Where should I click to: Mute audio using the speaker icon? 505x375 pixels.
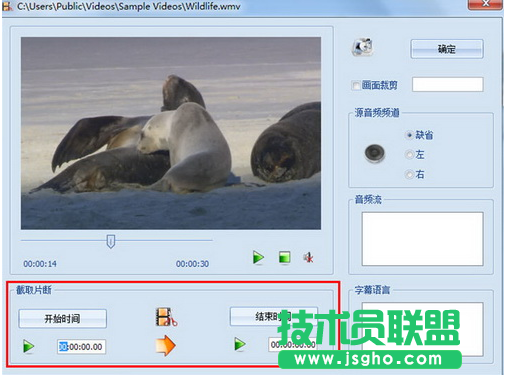(x=308, y=257)
